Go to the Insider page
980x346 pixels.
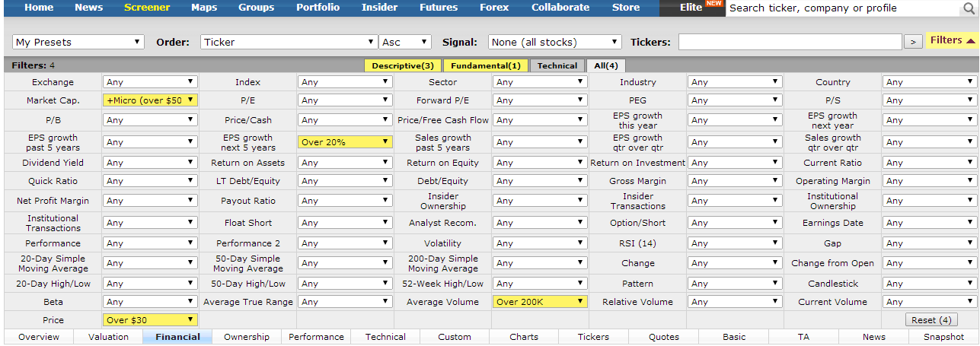pyautogui.click(x=379, y=8)
